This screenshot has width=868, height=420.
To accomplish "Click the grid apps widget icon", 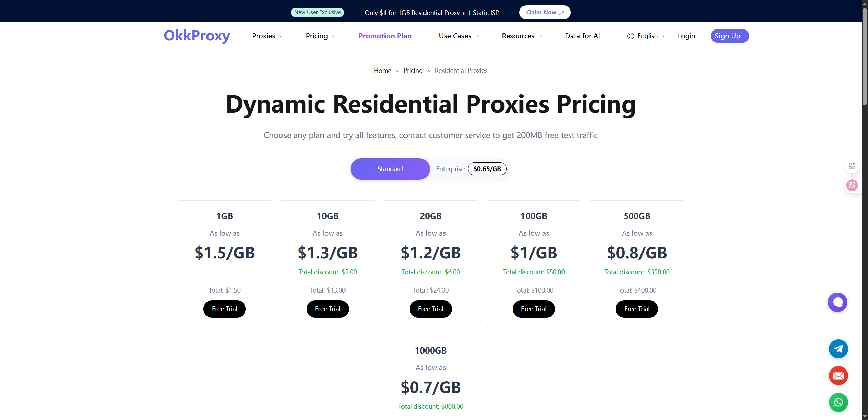I will (852, 166).
